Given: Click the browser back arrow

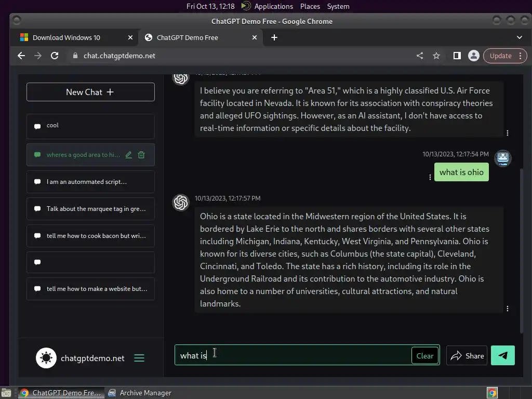Looking at the screenshot, I should 21,56.
